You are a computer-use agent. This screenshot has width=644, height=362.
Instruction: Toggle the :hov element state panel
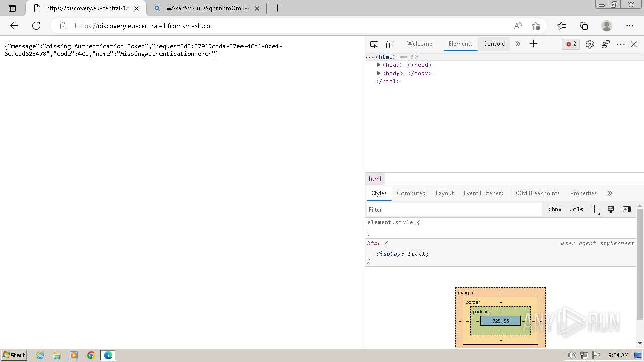[x=555, y=210]
